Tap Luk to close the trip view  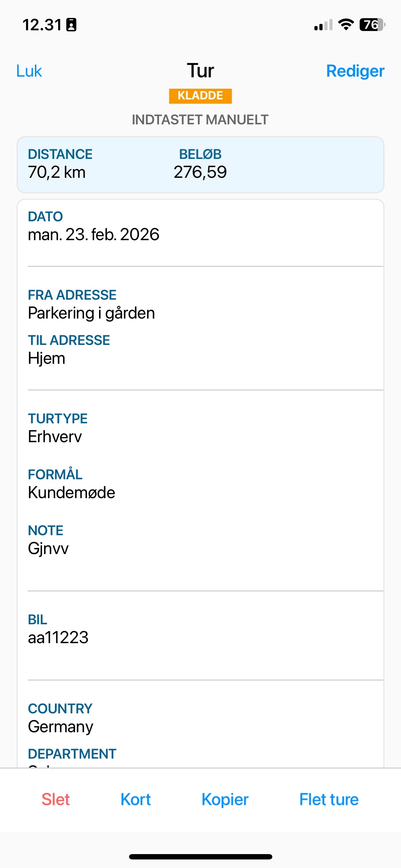coord(29,71)
